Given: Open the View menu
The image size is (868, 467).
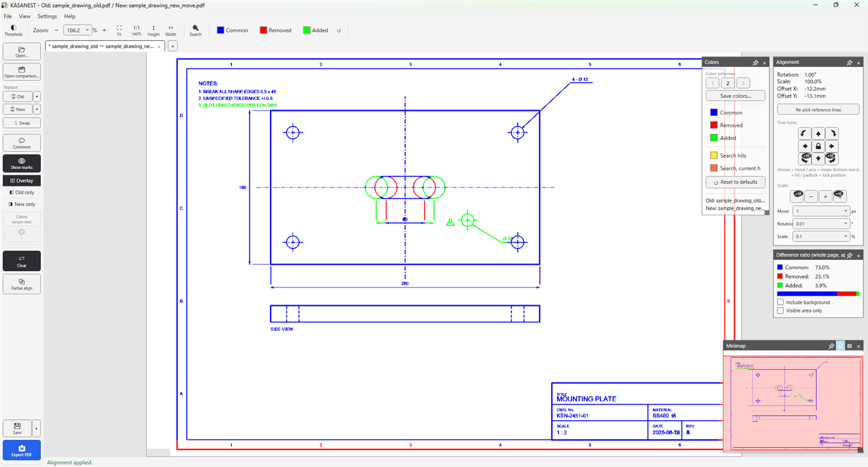Looking at the screenshot, I should 25,16.
